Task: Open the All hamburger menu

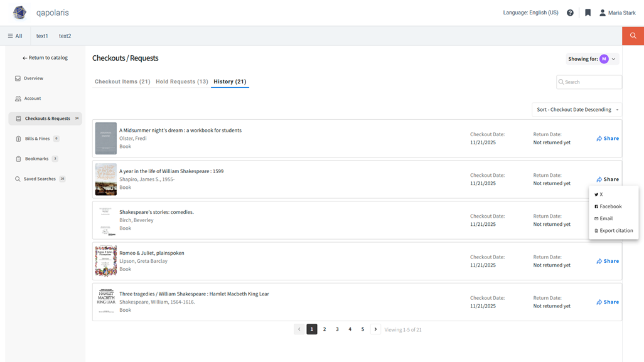Action: pos(15,36)
